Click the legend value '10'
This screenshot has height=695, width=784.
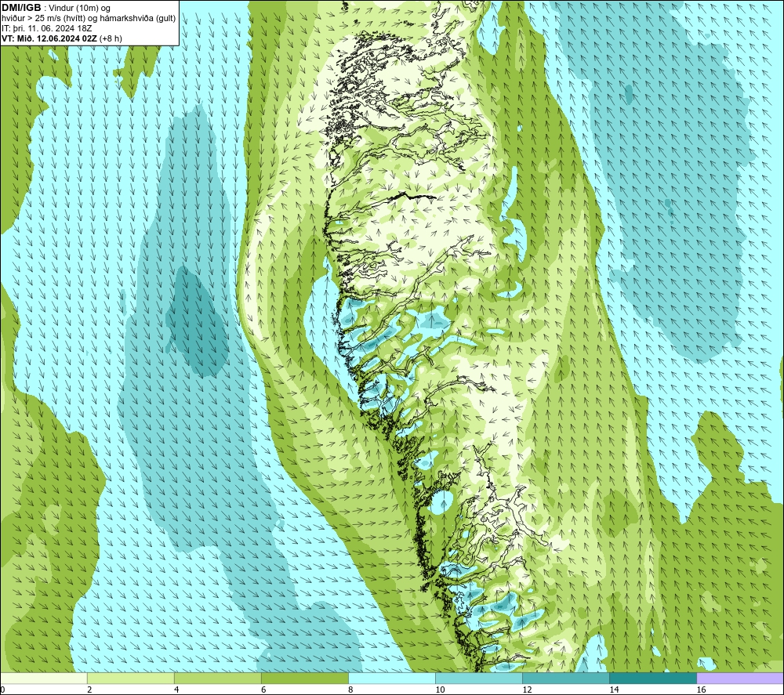pos(440,690)
